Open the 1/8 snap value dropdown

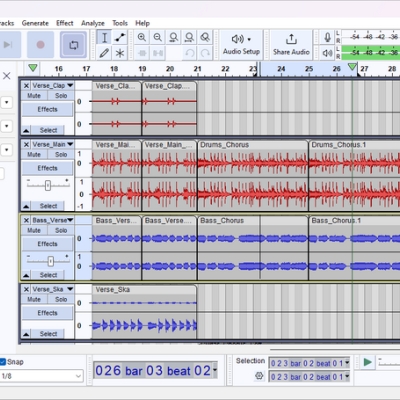41,376
